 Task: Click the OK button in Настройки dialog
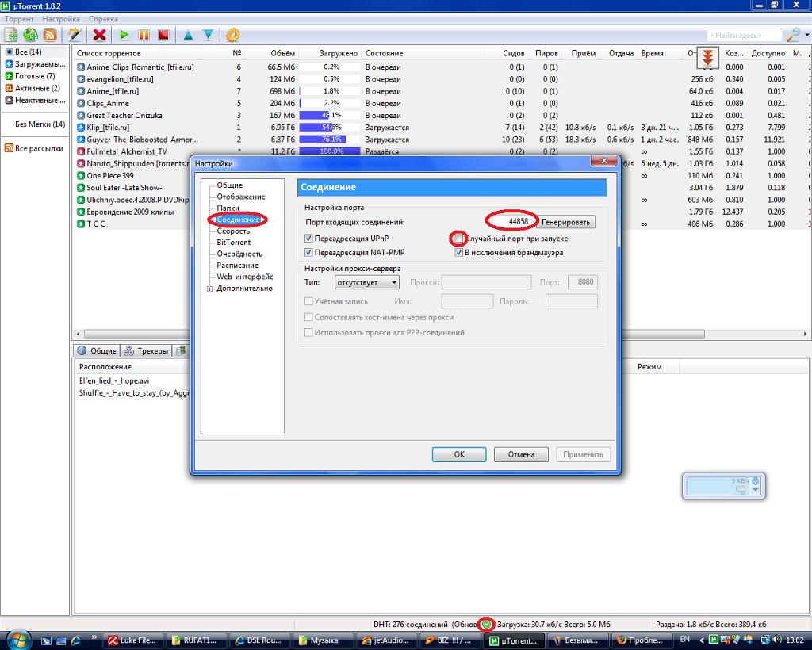459,454
